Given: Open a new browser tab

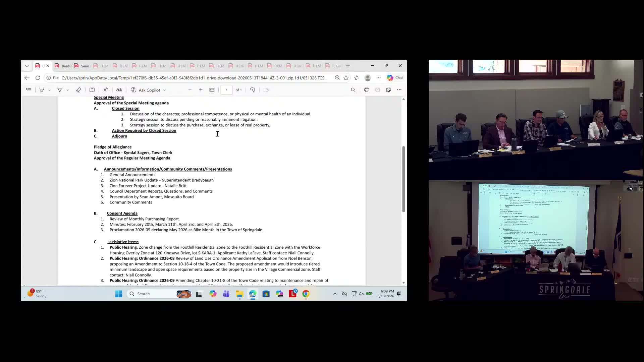Looking at the screenshot, I should click(348, 66).
